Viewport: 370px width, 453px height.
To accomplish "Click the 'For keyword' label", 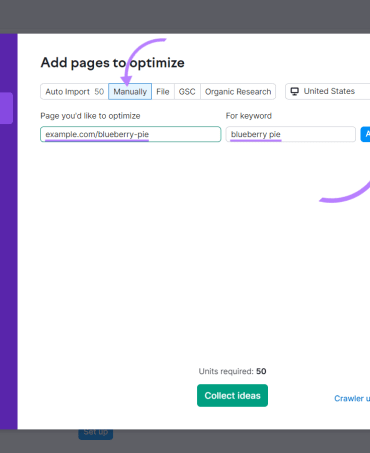I will (249, 116).
